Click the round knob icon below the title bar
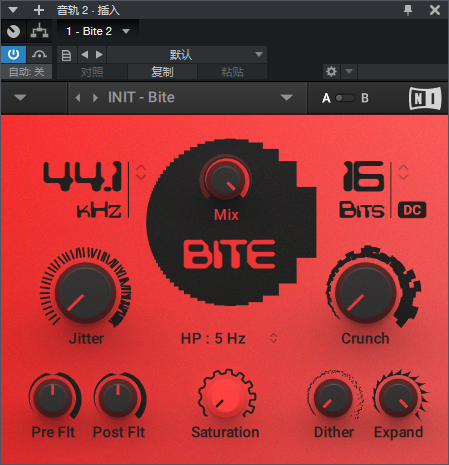Image resolution: width=449 pixels, height=465 pixels. 14,32
